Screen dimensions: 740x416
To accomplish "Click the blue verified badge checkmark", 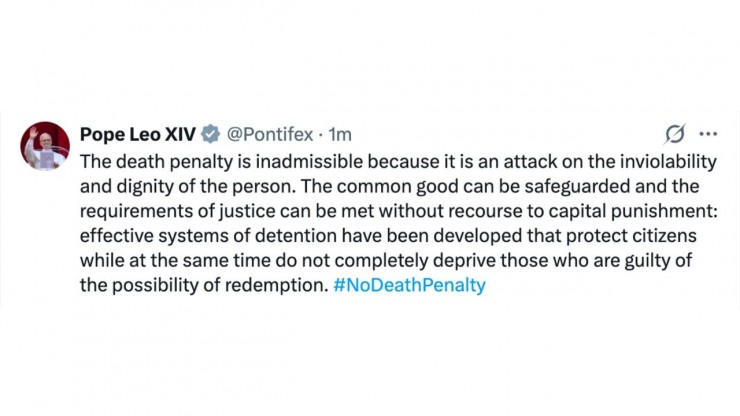I will 210,135.
